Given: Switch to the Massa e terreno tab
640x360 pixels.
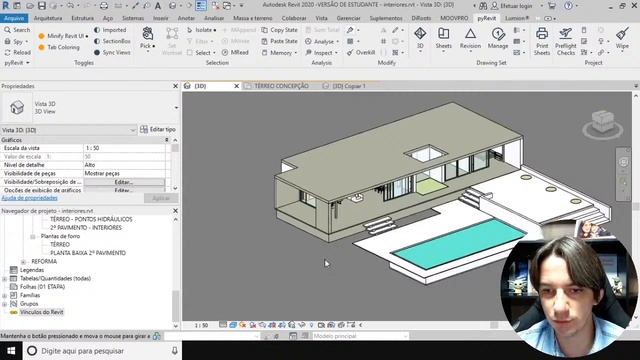Looking at the screenshot, I should [252, 18].
